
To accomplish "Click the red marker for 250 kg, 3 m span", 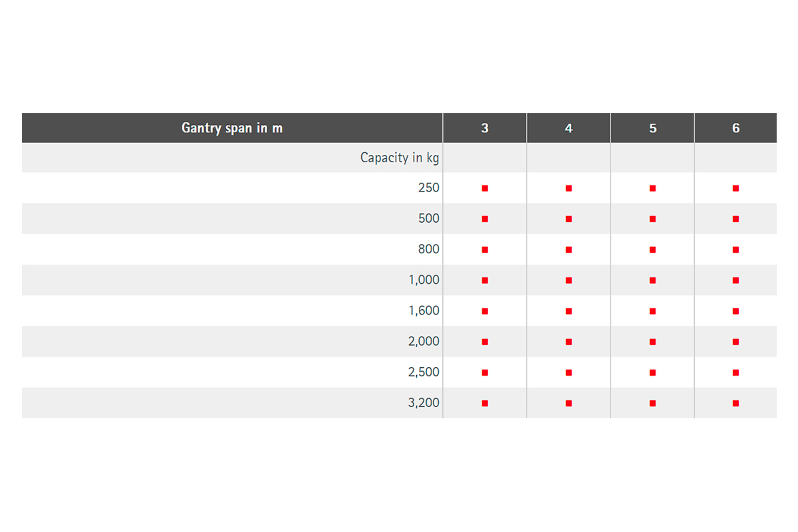I will [485, 188].
